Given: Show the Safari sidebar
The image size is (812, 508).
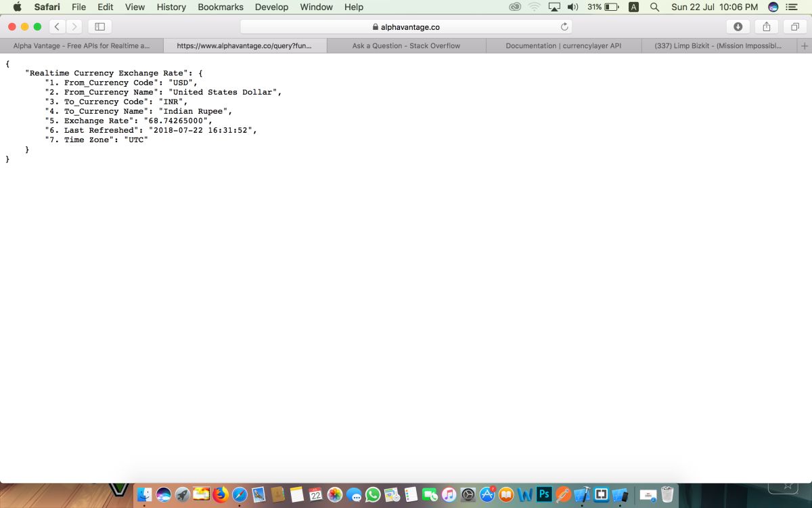Looking at the screenshot, I should pyautogui.click(x=99, y=26).
